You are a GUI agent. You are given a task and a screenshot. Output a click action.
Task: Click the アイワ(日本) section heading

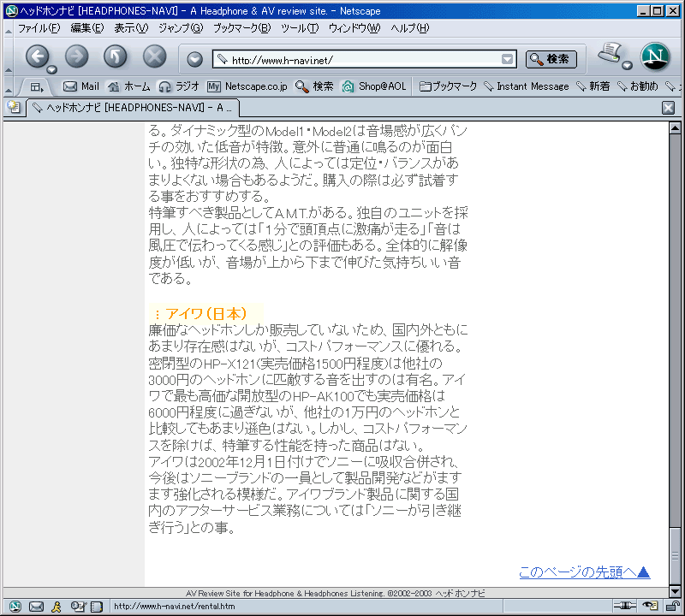(205, 313)
